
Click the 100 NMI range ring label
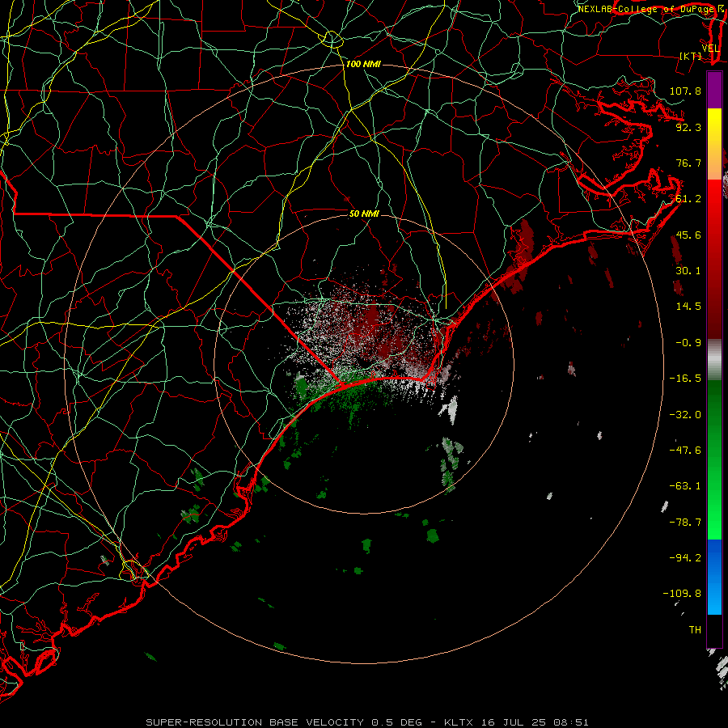(363, 64)
